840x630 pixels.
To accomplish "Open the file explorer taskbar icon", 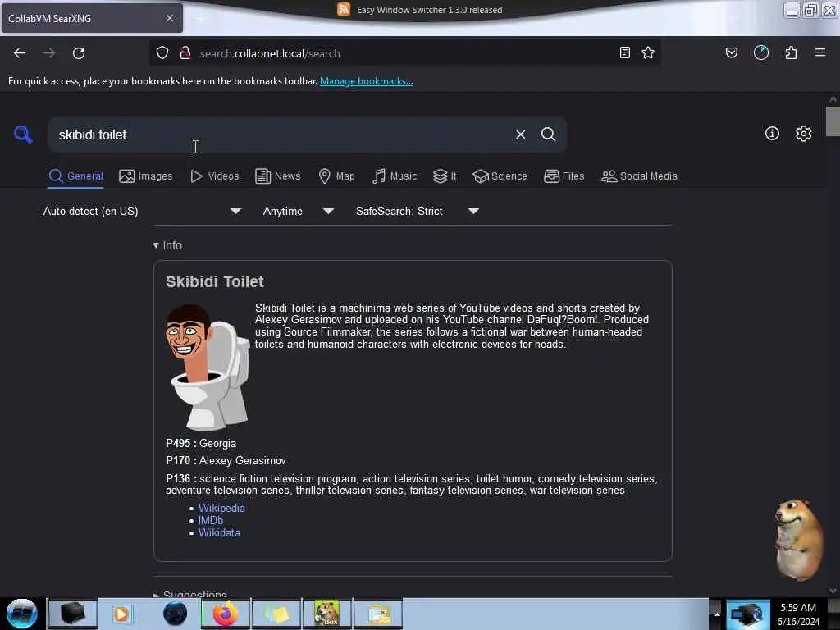I will tap(378, 614).
